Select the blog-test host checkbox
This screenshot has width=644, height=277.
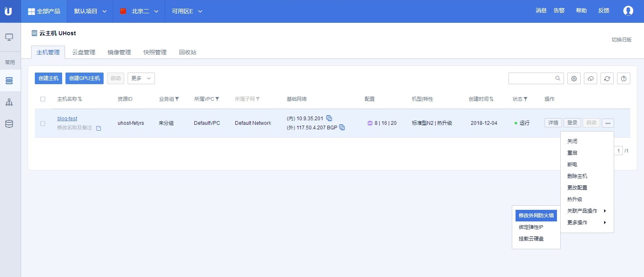point(43,123)
